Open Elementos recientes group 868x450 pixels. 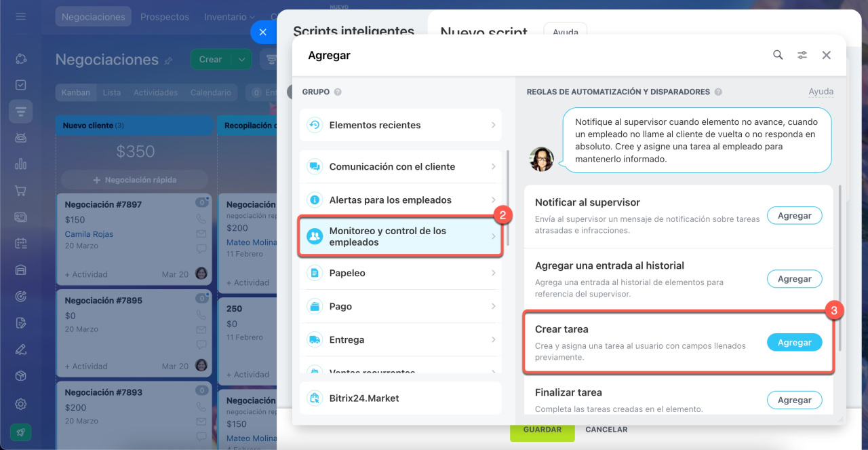[x=401, y=125]
